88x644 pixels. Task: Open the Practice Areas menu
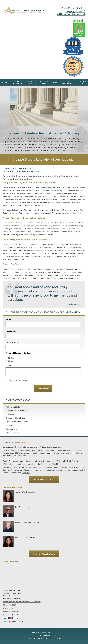43,83
